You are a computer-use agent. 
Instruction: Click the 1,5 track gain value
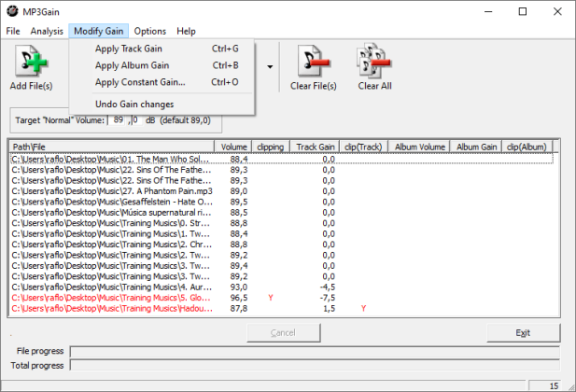[330, 308]
